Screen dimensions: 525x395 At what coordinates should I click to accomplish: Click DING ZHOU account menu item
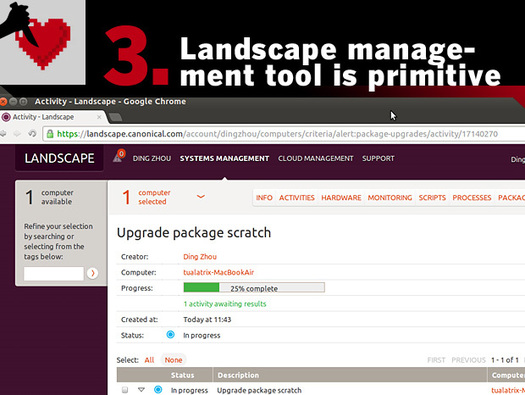coord(152,158)
